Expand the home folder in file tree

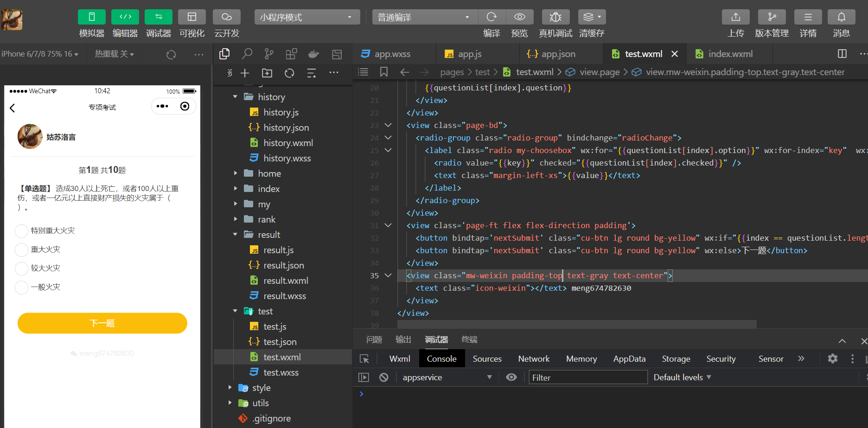click(269, 173)
